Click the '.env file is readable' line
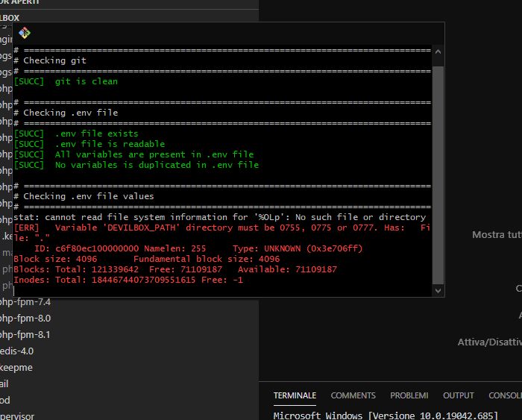Screen dimensions: 522x420 tap(89, 144)
